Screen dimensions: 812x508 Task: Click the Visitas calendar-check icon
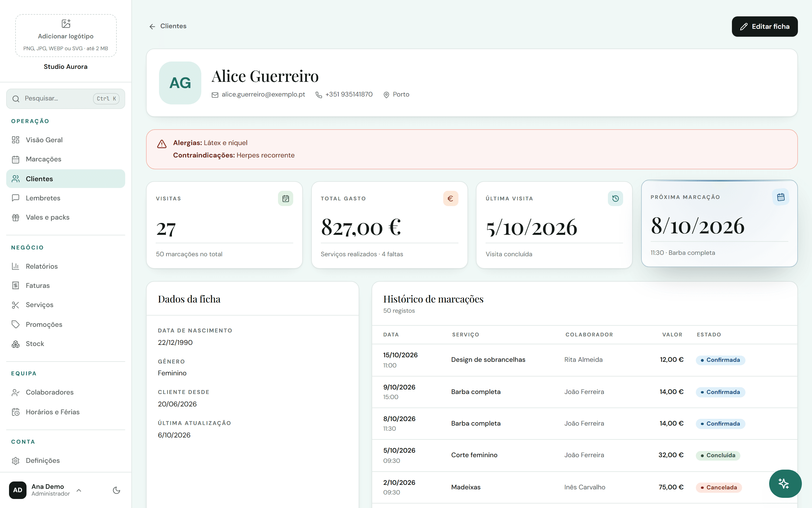286,199
